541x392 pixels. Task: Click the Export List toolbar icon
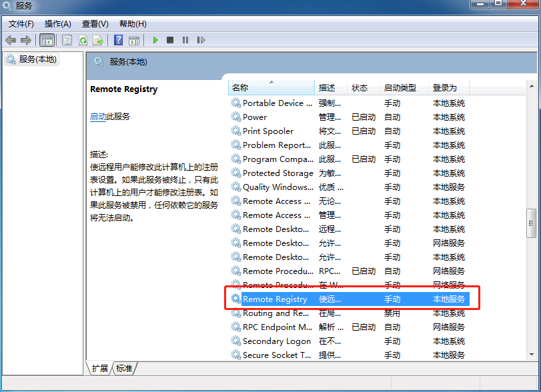coord(98,41)
